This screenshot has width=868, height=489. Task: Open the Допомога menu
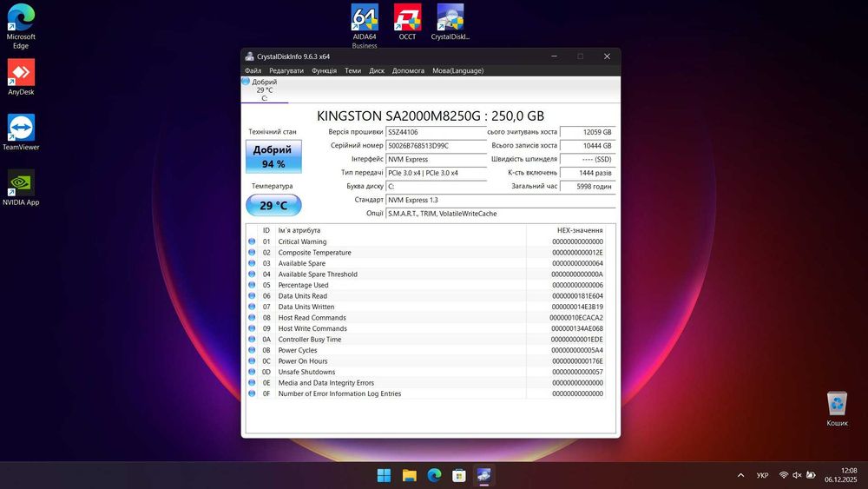[x=408, y=71]
